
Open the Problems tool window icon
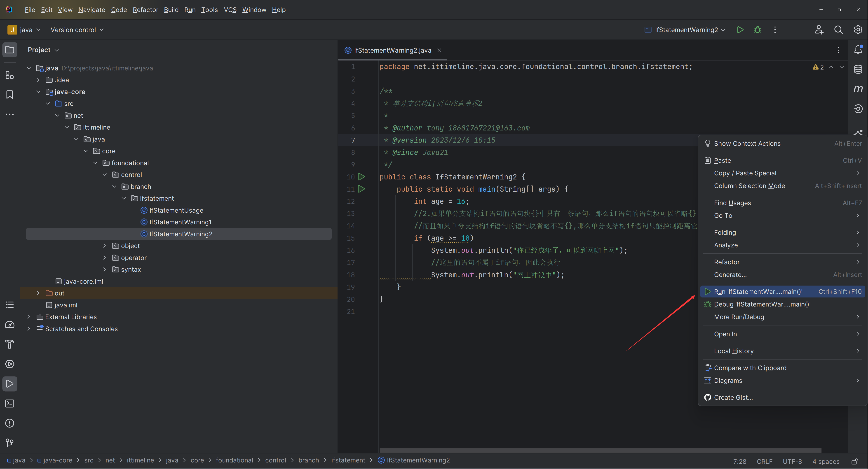pyautogui.click(x=10, y=423)
